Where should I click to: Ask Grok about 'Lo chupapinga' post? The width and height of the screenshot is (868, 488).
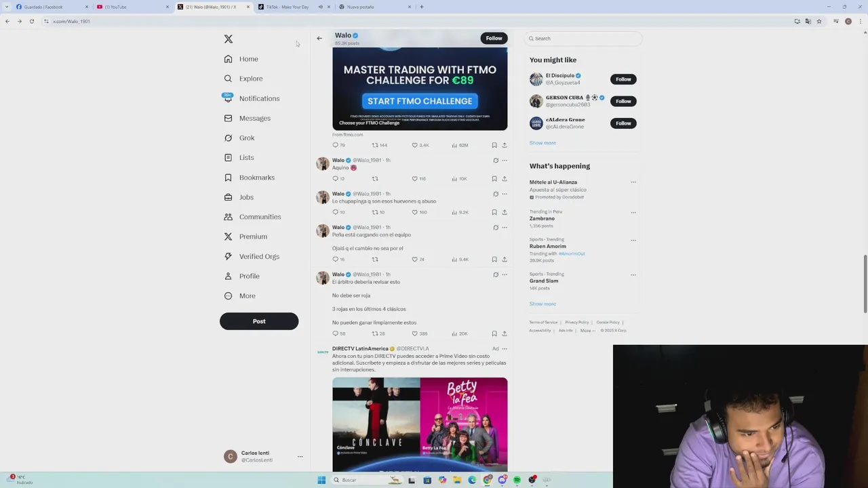496,194
